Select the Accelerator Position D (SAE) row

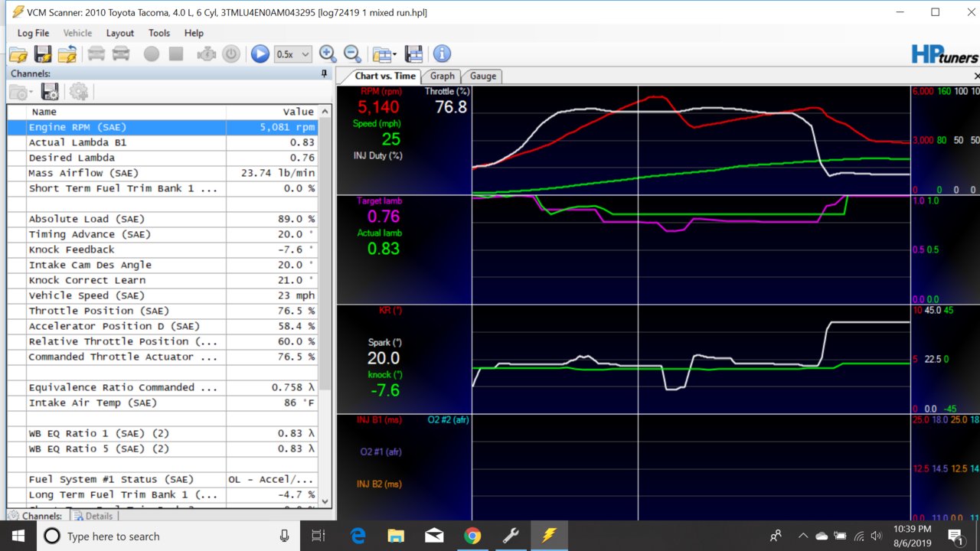click(x=162, y=326)
